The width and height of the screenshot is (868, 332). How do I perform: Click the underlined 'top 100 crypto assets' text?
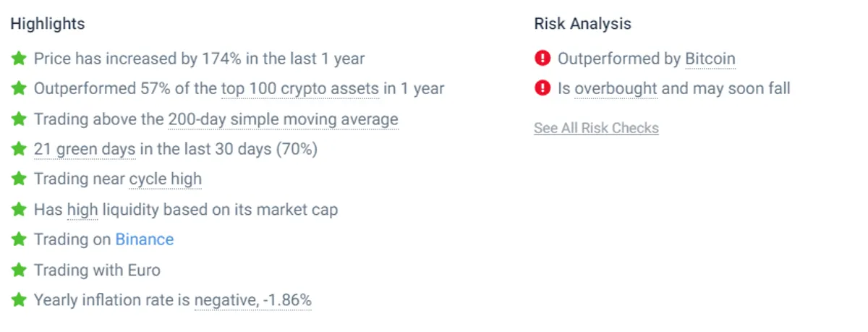300,89
